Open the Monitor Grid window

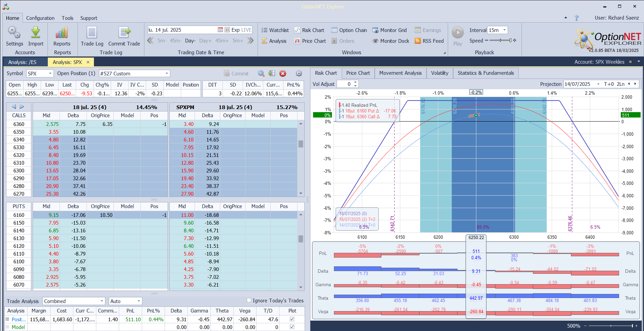coord(389,30)
